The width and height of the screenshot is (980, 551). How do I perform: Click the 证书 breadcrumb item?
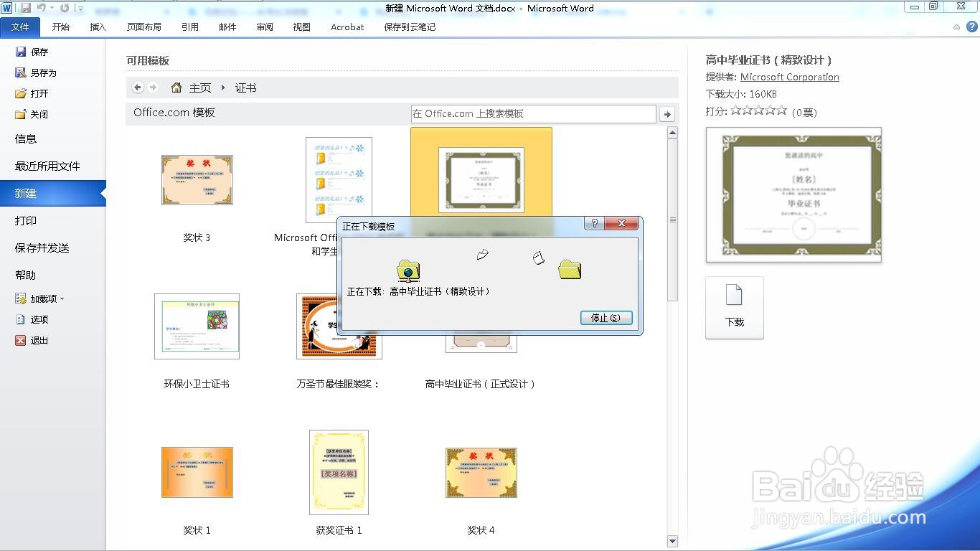click(x=246, y=88)
